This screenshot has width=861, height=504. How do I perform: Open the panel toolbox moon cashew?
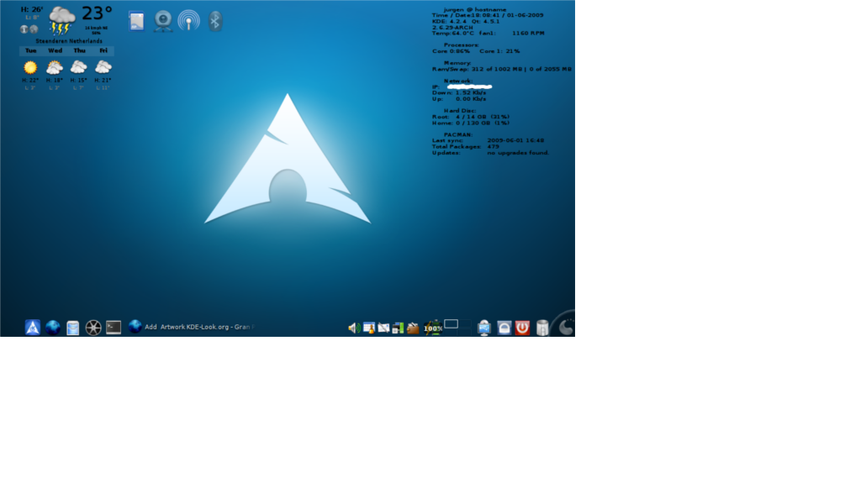coord(565,328)
